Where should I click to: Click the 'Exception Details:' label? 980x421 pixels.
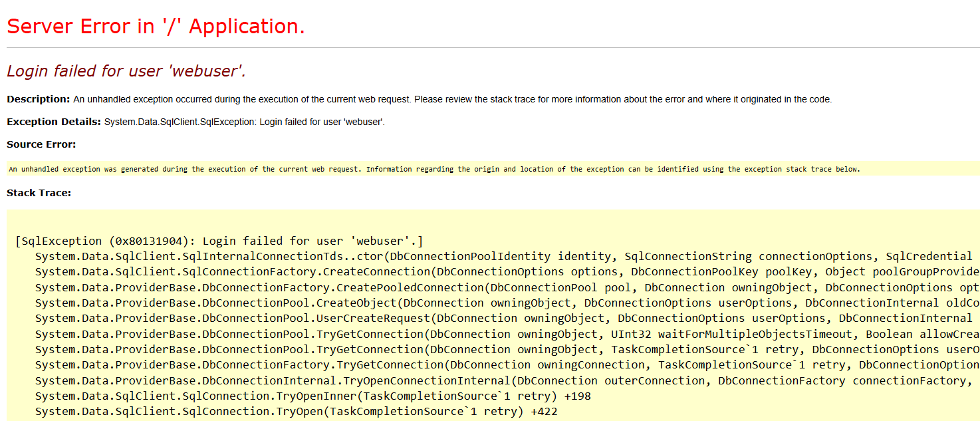coord(54,122)
